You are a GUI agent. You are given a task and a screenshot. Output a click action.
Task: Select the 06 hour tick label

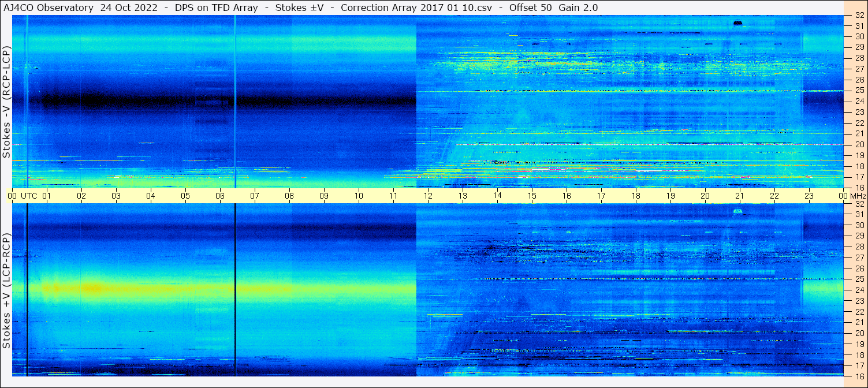click(x=220, y=196)
